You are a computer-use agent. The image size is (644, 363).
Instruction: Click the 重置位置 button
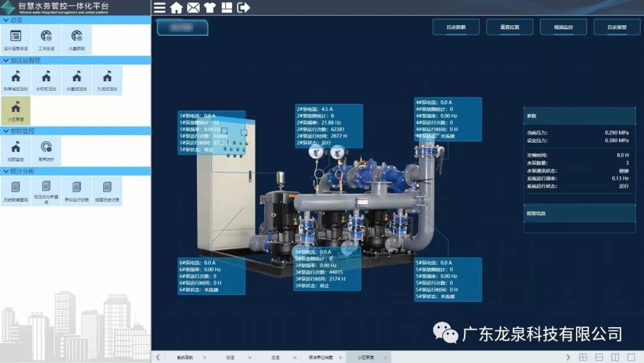tap(509, 27)
